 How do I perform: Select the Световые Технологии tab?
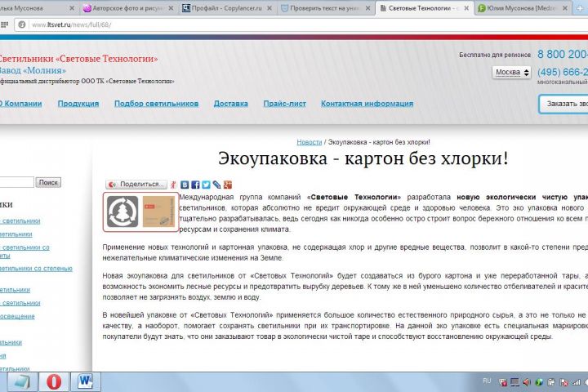point(424,8)
